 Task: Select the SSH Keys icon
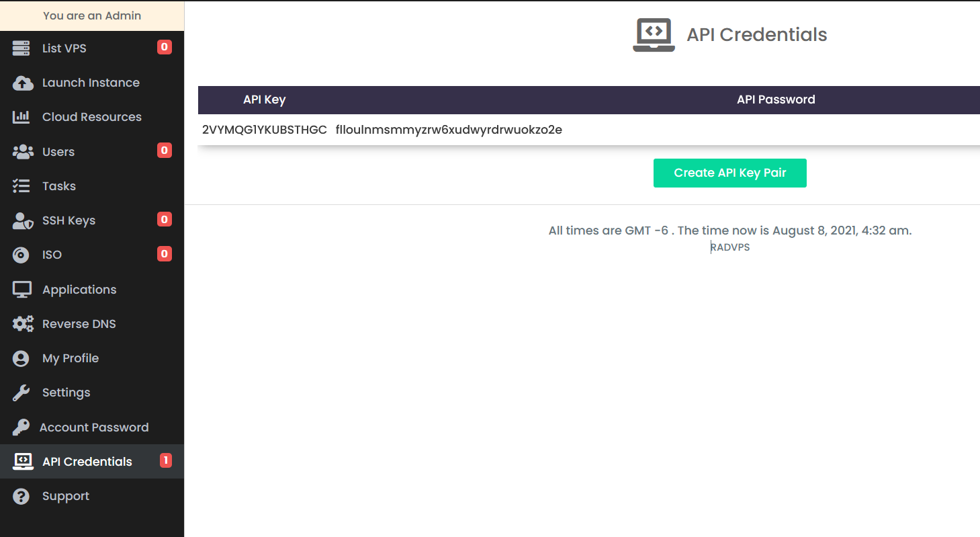point(22,220)
